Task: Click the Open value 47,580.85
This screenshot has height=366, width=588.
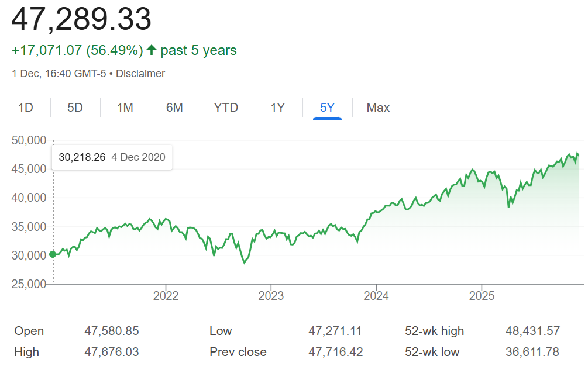Action: (x=112, y=331)
